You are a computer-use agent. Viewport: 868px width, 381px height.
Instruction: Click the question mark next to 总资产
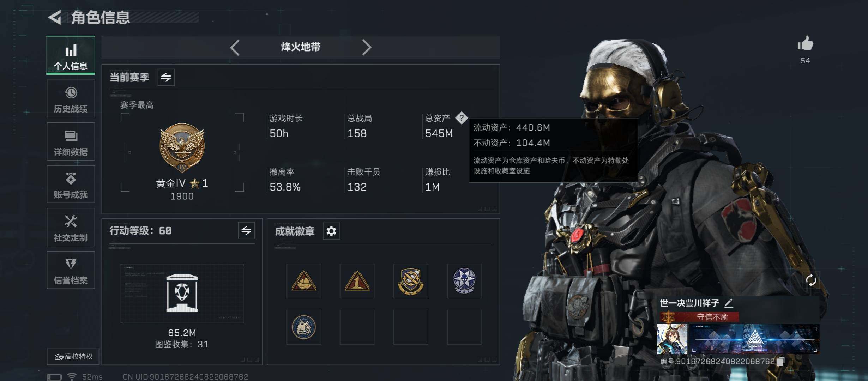[x=461, y=118]
